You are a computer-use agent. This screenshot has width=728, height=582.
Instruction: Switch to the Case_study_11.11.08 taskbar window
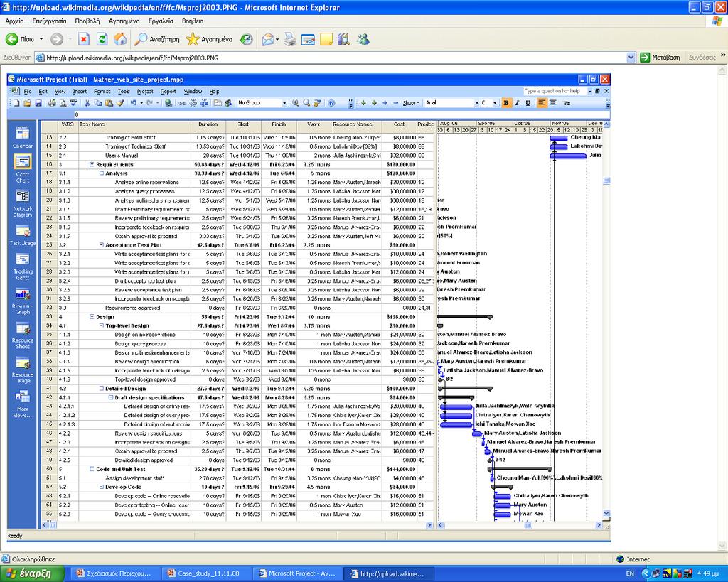point(207,573)
